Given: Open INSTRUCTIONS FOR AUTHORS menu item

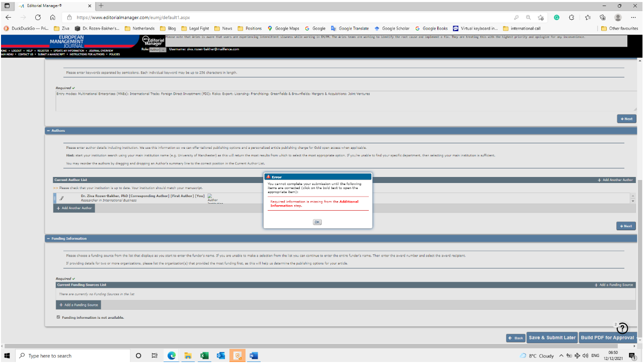Looking at the screenshot, I should coord(88,54).
